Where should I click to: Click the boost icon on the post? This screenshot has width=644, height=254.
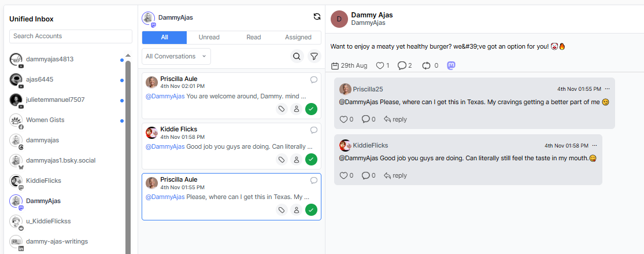427,65
